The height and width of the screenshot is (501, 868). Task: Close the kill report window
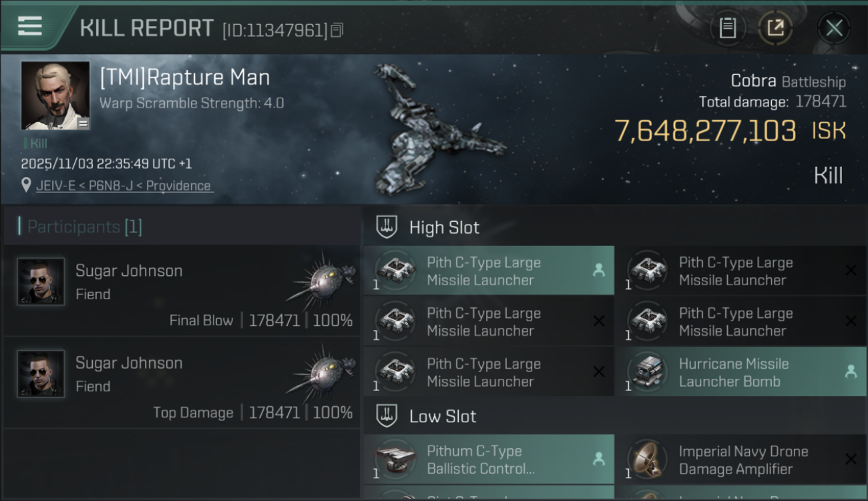click(x=834, y=28)
